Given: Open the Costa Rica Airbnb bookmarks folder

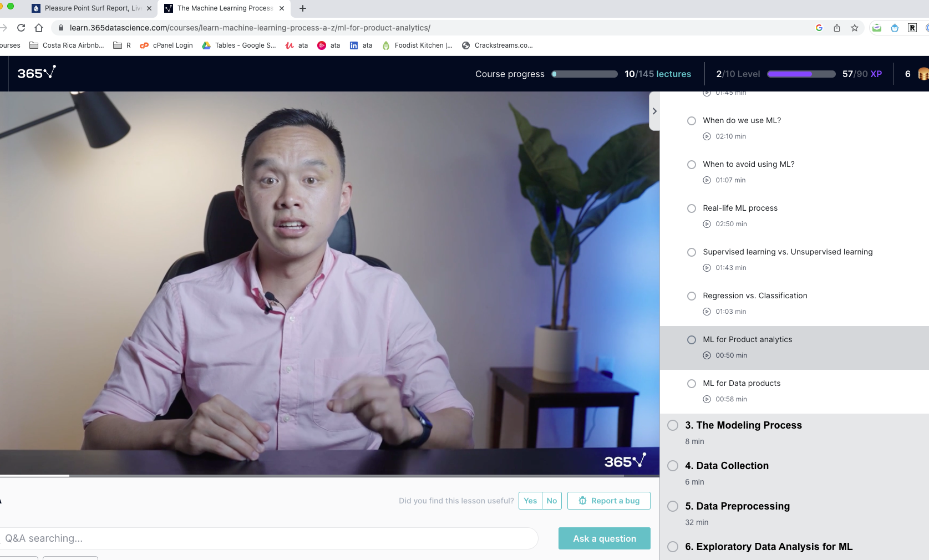Looking at the screenshot, I should tap(67, 45).
